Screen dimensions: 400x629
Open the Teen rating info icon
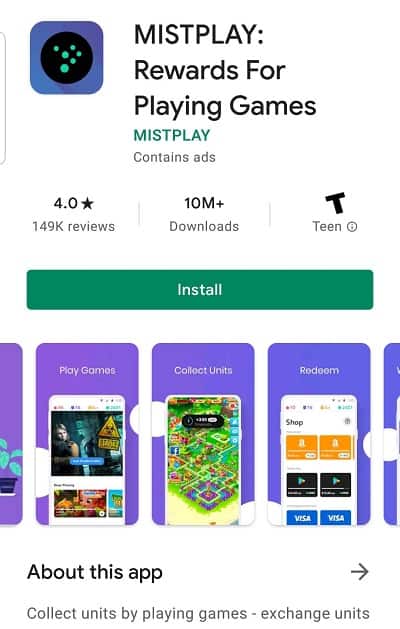click(x=352, y=227)
